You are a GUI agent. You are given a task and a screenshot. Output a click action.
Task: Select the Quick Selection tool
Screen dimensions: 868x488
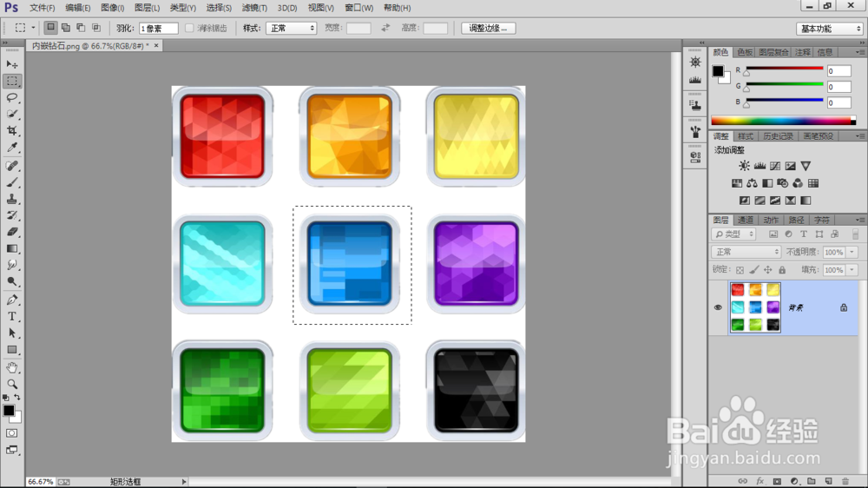coord(11,114)
